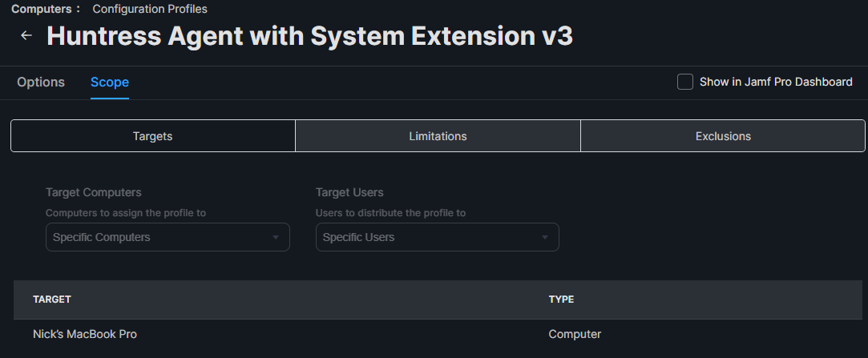Click the Target Users field label
The height and width of the screenshot is (358, 868).
(x=349, y=192)
